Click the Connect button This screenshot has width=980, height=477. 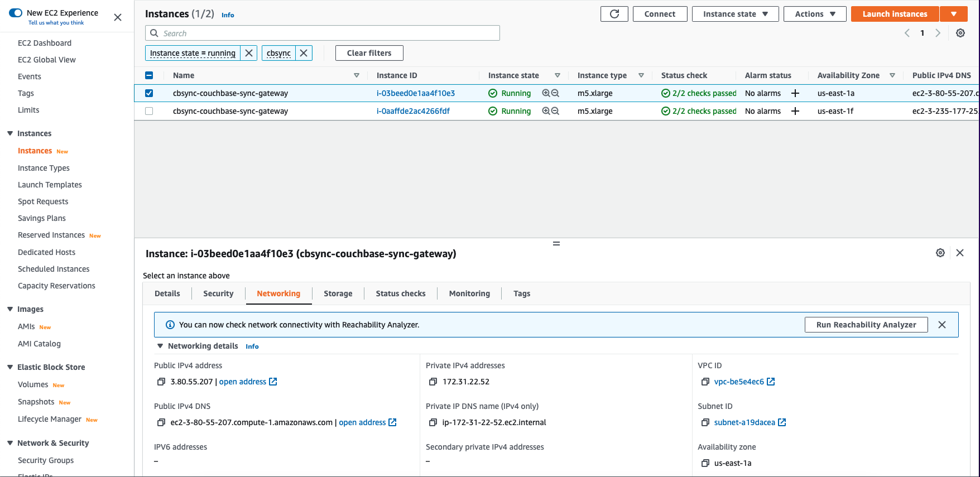660,14
